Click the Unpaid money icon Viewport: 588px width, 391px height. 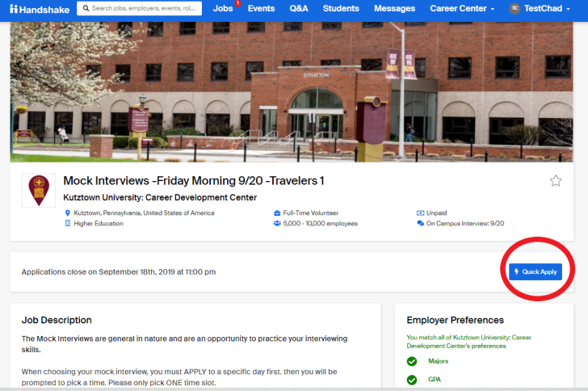coord(420,213)
